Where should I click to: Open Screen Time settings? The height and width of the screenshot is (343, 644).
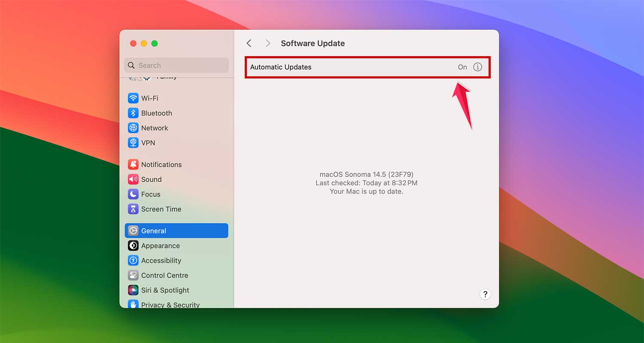tap(134, 209)
